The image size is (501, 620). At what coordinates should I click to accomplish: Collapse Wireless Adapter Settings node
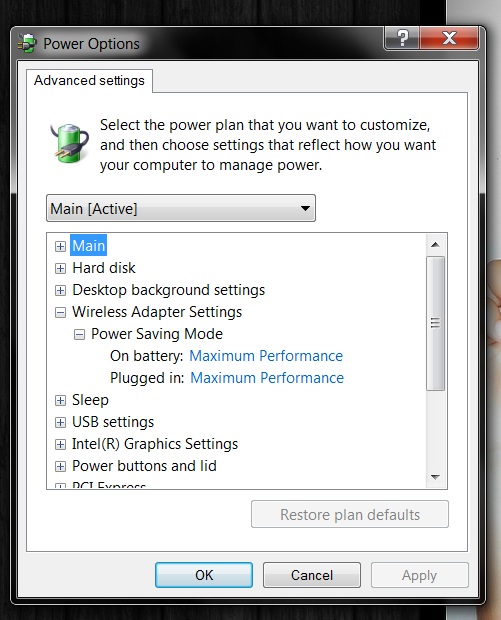60,313
